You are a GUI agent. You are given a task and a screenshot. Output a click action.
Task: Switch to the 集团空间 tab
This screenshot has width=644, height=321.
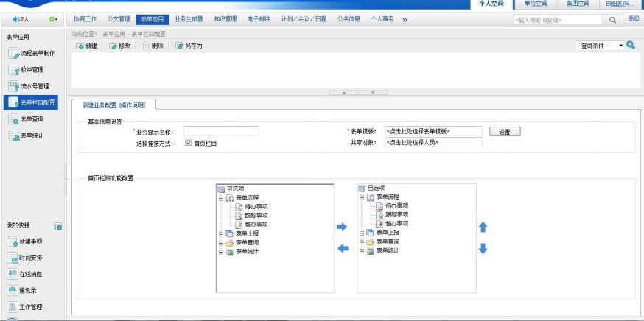578,4
